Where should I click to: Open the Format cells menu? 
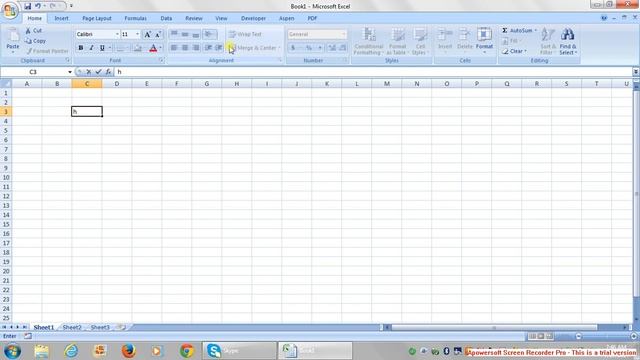484,40
